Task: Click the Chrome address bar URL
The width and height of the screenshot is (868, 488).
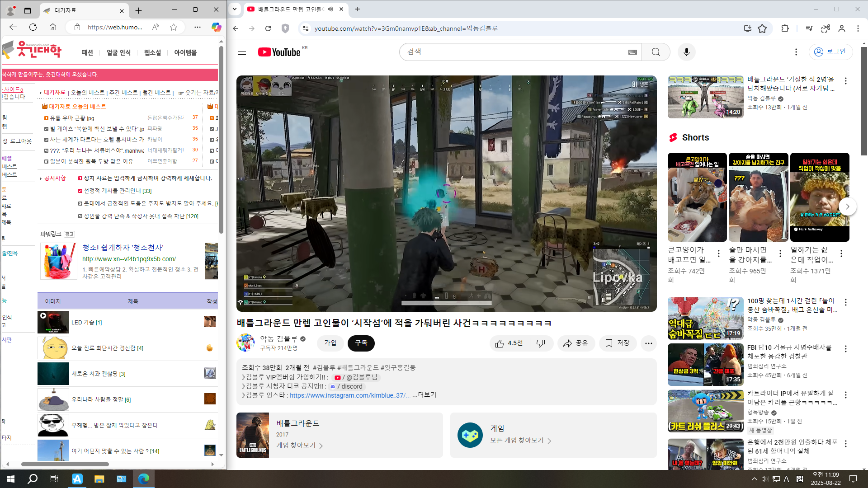Action: click(x=406, y=28)
